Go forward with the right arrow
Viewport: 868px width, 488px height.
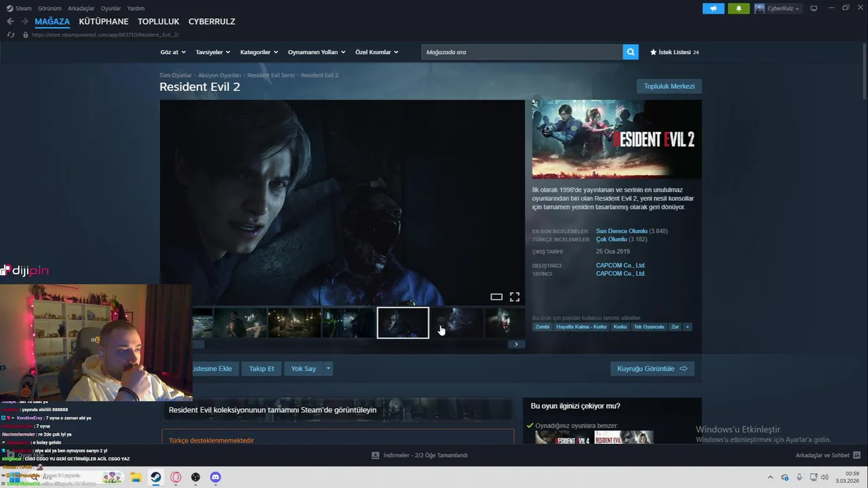pos(24,22)
